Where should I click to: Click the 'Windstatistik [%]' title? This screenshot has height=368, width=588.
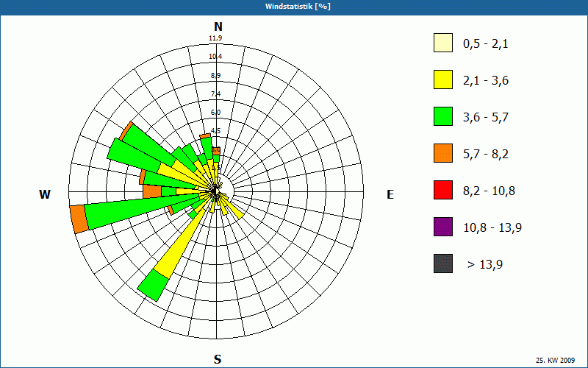[298, 7]
